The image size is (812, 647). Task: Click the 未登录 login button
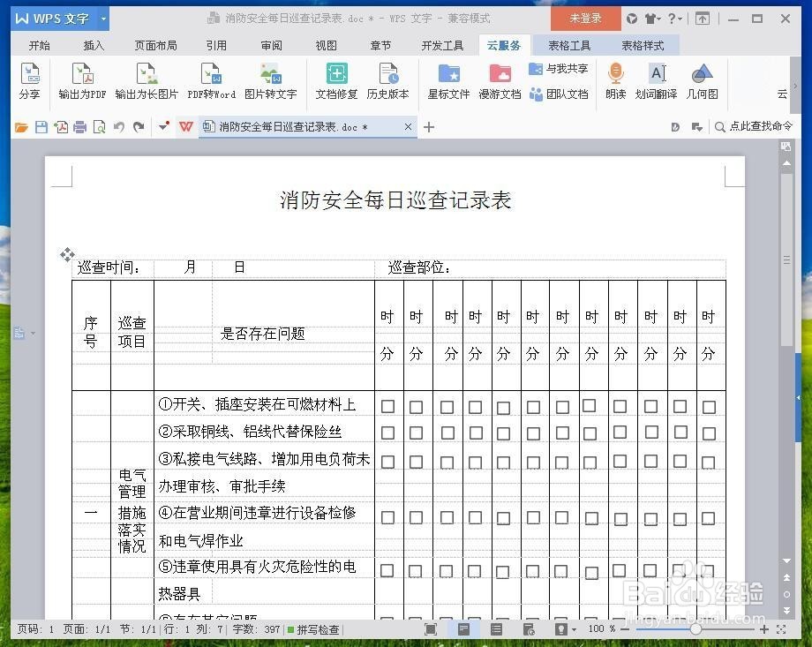pos(586,19)
